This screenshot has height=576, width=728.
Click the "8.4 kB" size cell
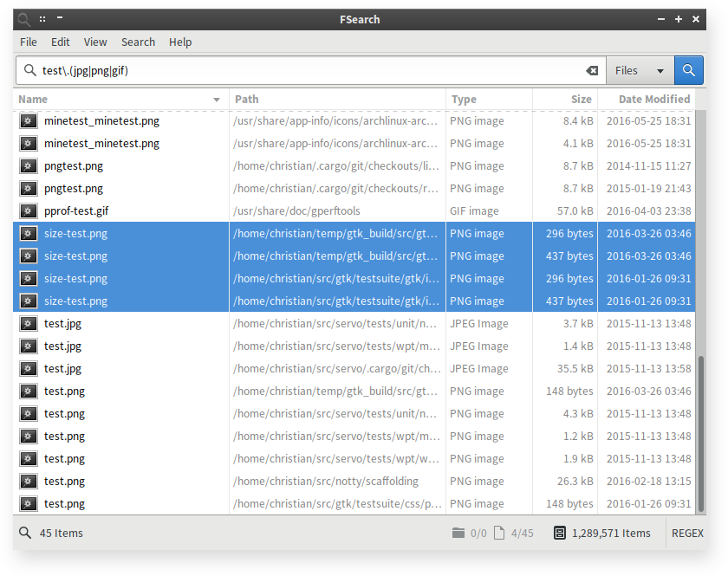[x=578, y=121]
